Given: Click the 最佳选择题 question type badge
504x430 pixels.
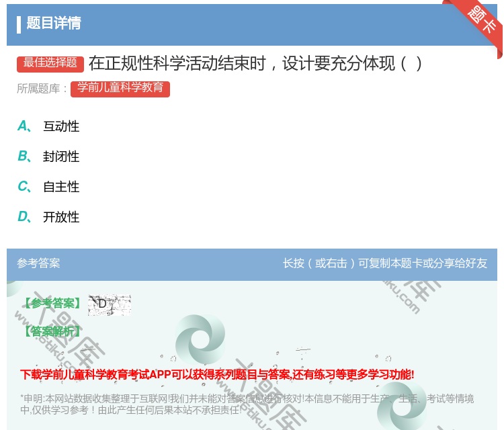Looking at the screenshot, I should (x=50, y=63).
